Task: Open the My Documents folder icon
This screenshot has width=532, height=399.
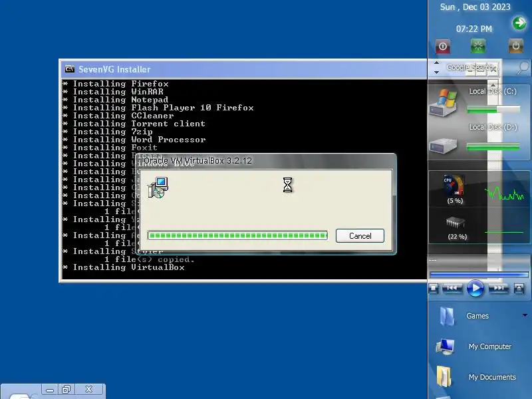Action: pyautogui.click(x=444, y=376)
